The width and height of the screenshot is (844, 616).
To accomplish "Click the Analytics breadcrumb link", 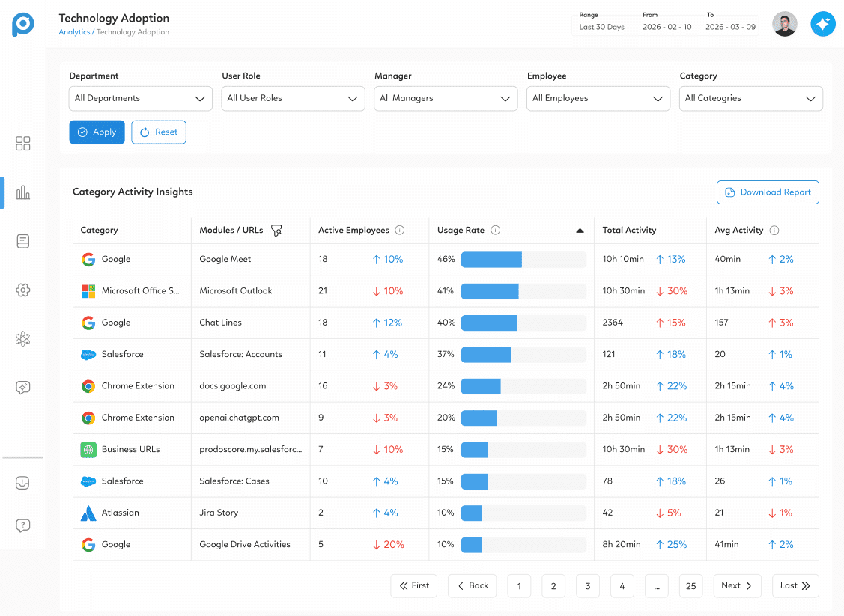I will (x=74, y=32).
